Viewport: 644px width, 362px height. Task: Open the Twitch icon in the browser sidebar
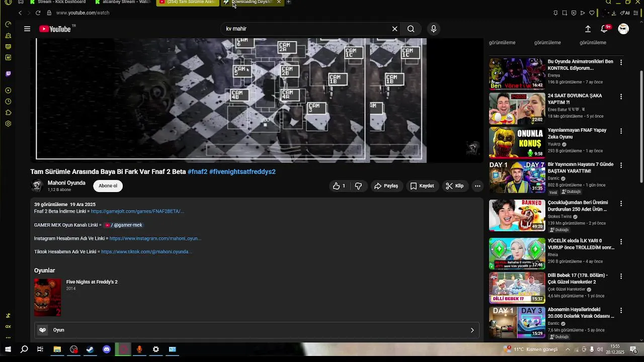pyautogui.click(x=8, y=74)
